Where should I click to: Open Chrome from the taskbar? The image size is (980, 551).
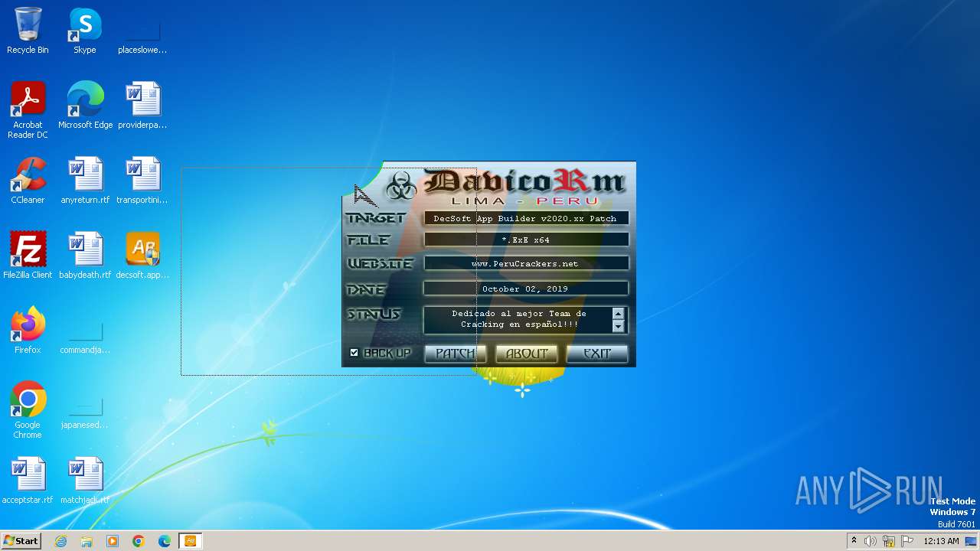(139, 541)
